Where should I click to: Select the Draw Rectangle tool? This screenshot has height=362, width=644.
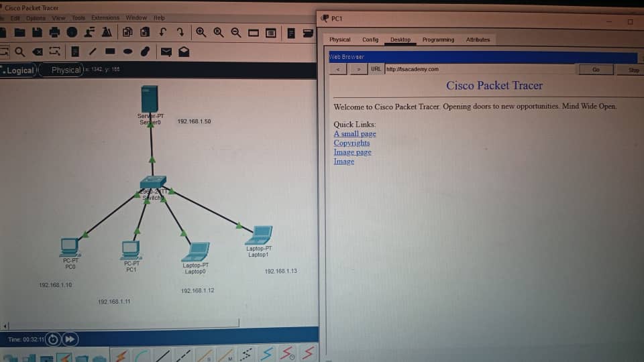(x=110, y=52)
